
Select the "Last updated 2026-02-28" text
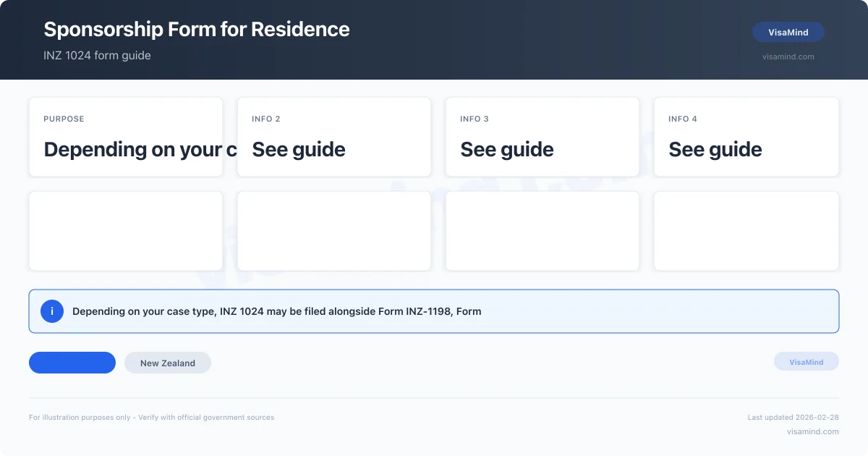tap(793, 417)
